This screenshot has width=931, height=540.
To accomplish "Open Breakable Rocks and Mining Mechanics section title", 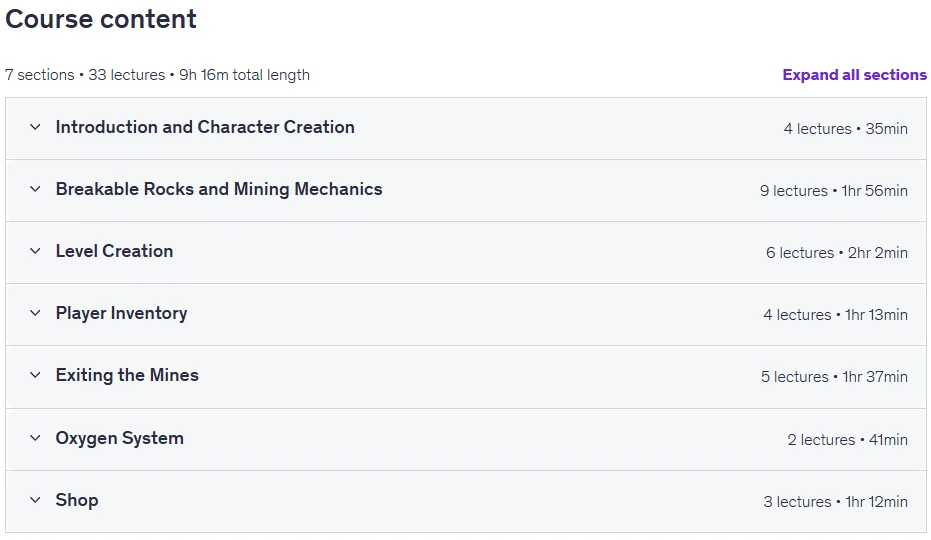I will [219, 189].
